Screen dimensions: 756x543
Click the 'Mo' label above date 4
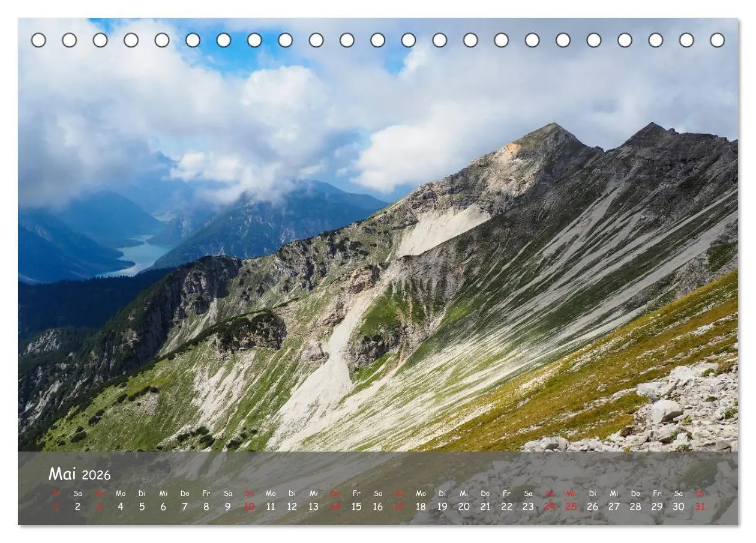pos(121,493)
